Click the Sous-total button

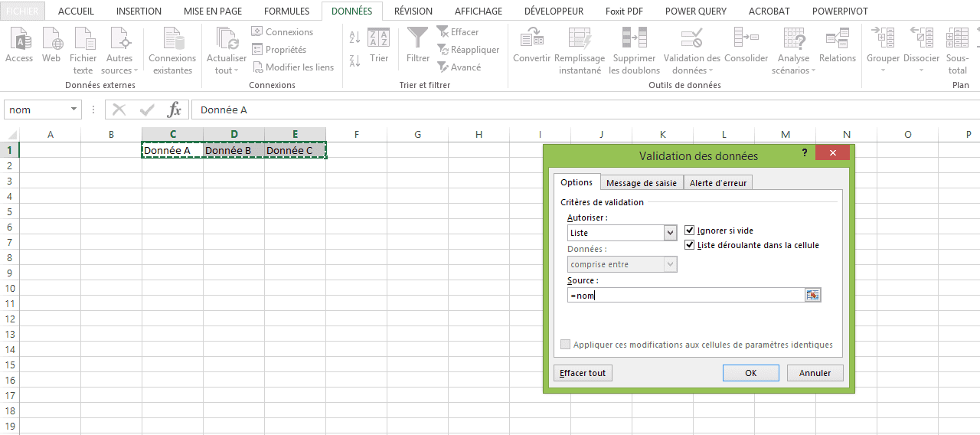pyautogui.click(x=957, y=51)
